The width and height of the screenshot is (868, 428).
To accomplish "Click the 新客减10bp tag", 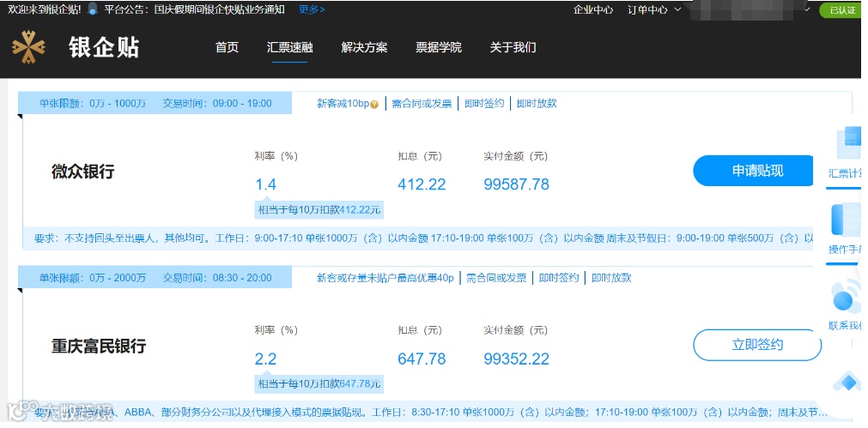I will (x=343, y=104).
